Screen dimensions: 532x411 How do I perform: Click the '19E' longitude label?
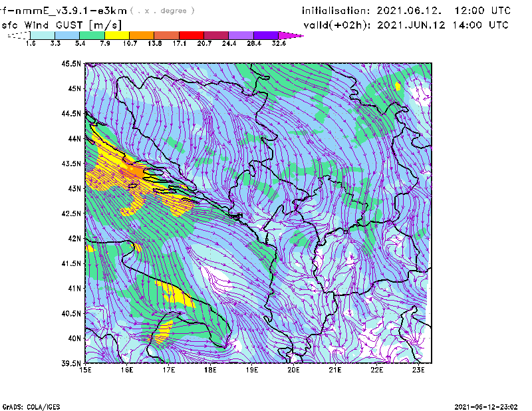pyautogui.click(x=252, y=370)
